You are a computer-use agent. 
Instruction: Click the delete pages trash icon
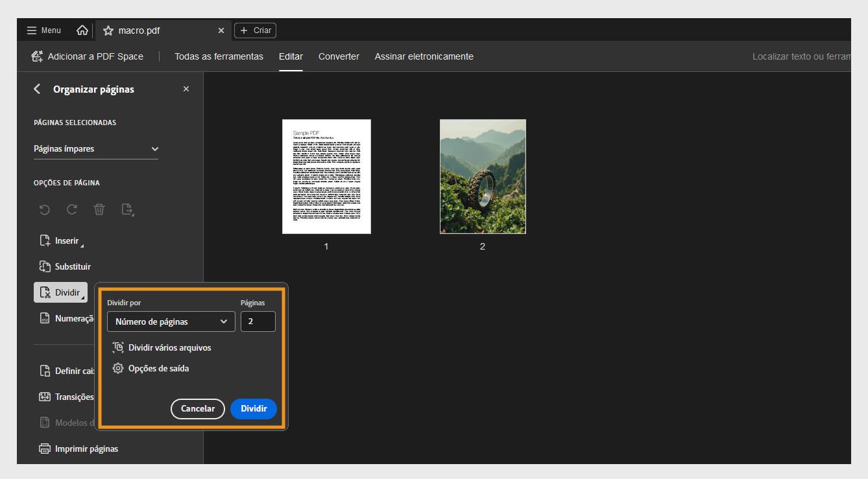point(99,209)
